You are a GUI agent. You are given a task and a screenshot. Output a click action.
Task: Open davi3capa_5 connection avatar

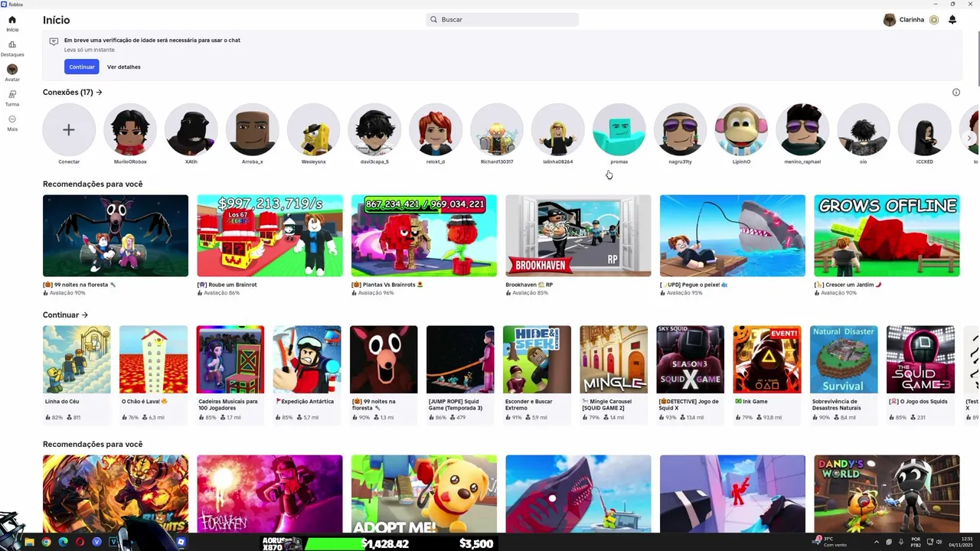point(374,130)
